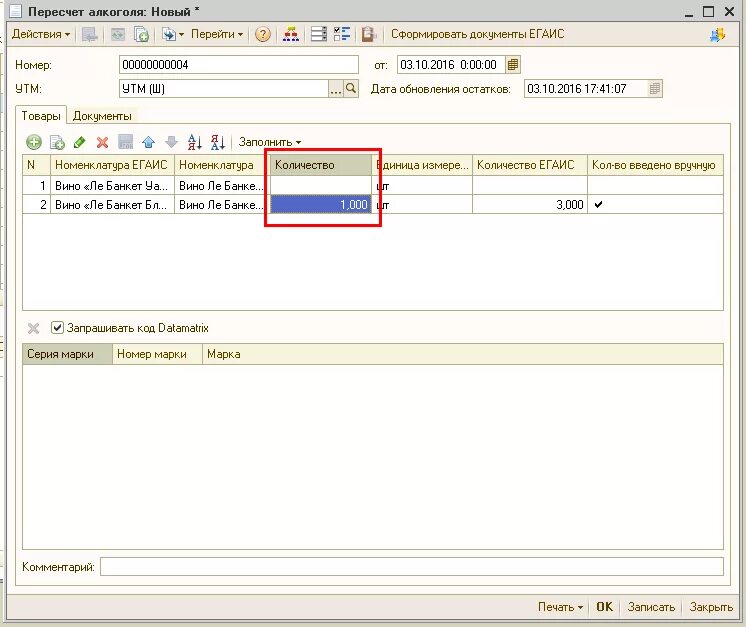Screen dimensions: 746x627
Task: Click the checklist settings icon in toolbar
Action: (342, 34)
